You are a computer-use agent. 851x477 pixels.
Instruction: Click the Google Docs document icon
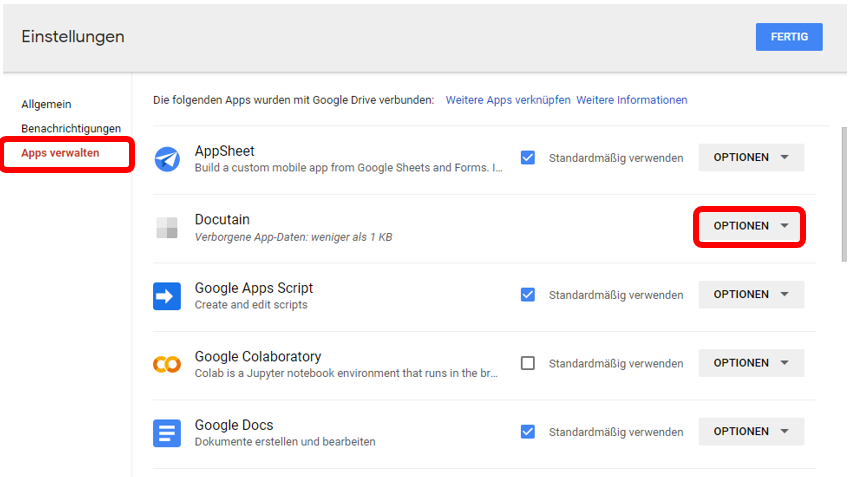(167, 433)
